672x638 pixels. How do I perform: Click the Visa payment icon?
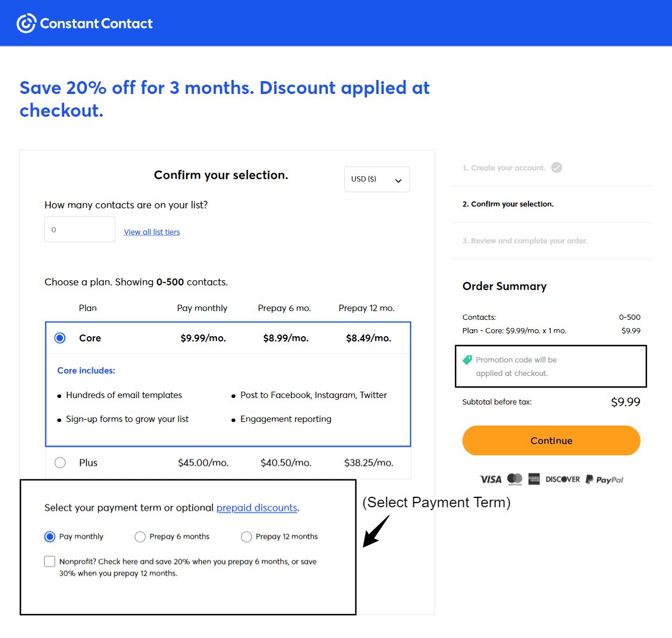coord(490,479)
